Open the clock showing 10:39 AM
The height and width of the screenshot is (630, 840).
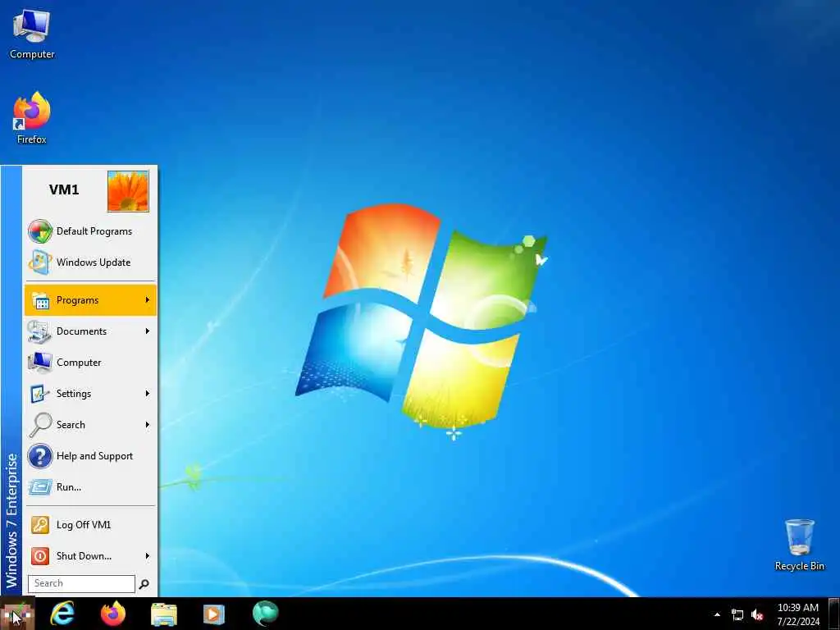[798, 614]
